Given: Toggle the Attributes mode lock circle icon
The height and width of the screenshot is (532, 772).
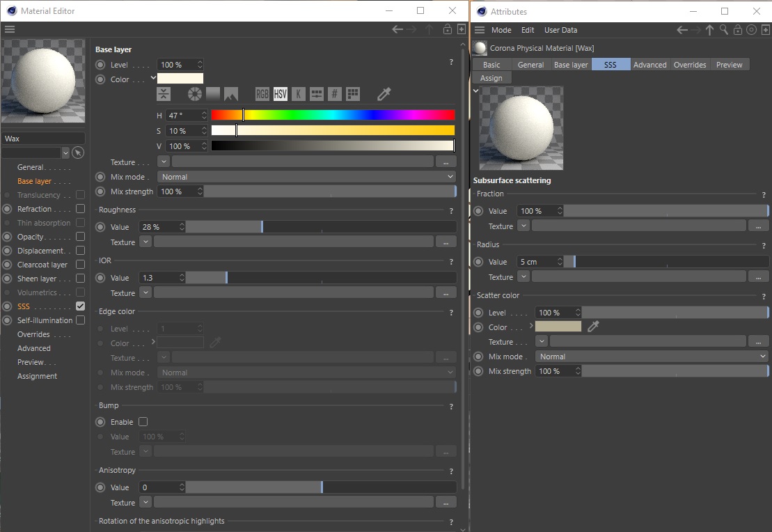Looking at the screenshot, I should pos(751,30).
